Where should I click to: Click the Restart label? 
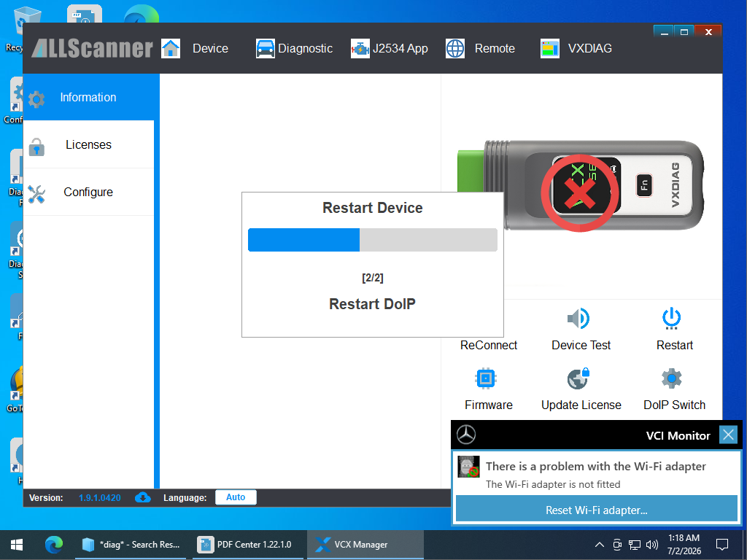click(x=675, y=345)
